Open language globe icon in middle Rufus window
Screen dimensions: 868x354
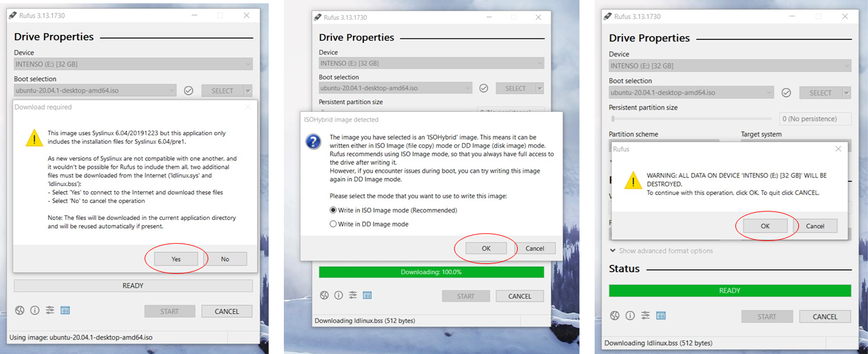pos(324,296)
